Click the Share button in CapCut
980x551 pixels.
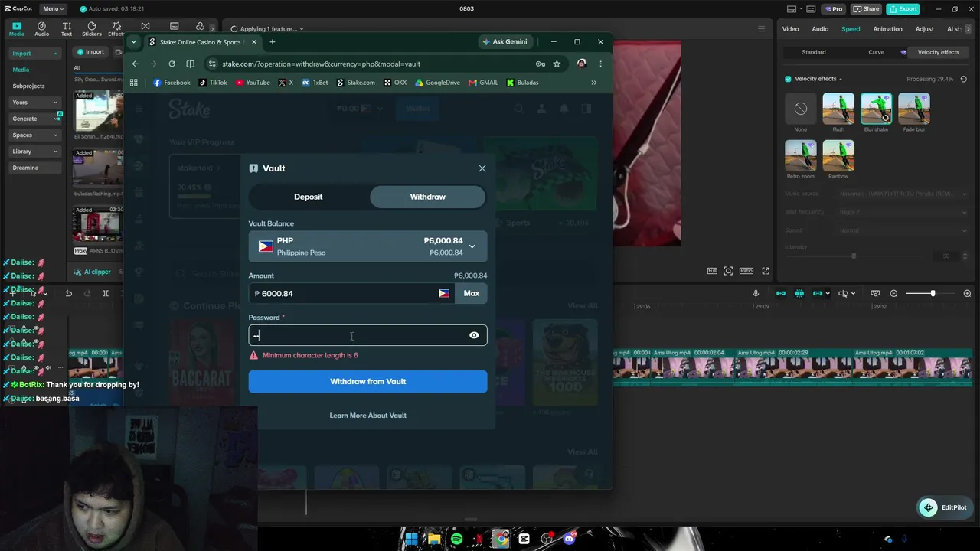click(866, 9)
